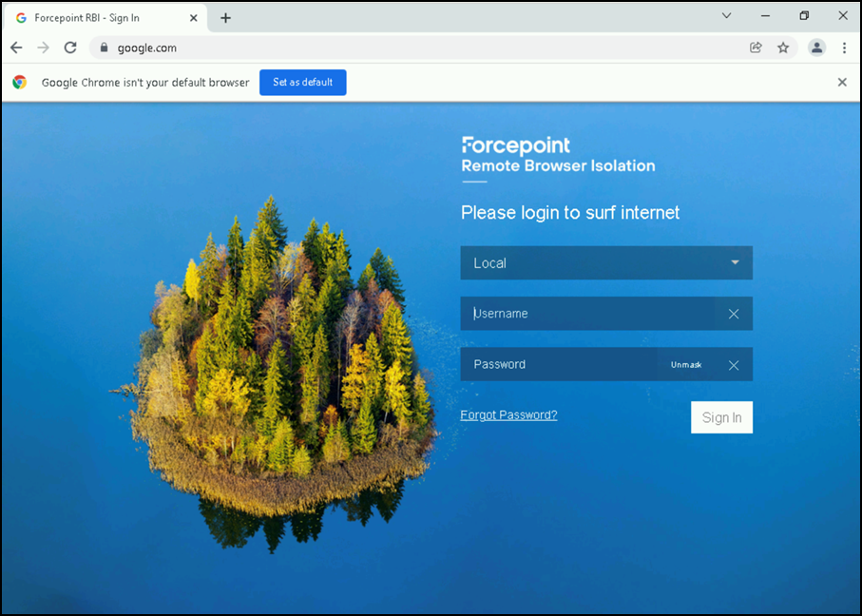Click the browser forward arrow
This screenshot has height=616, width=862.
(x=43, y=48)
